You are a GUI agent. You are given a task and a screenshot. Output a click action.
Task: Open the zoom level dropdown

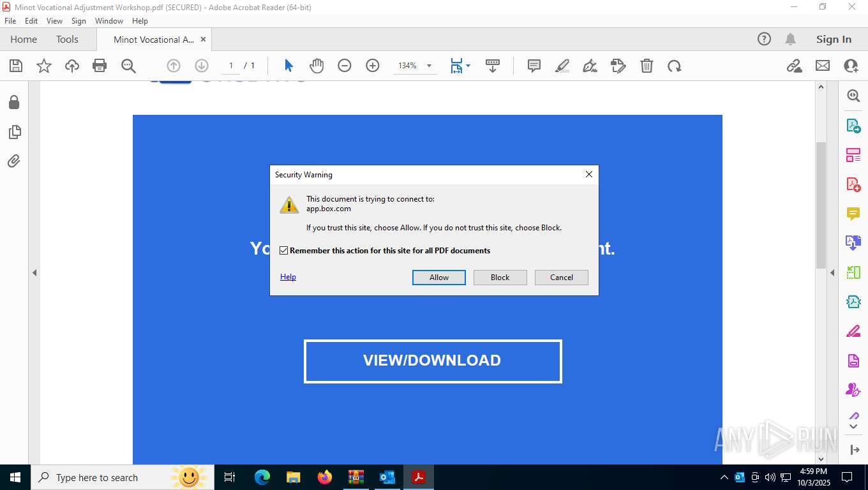(429, 66)
